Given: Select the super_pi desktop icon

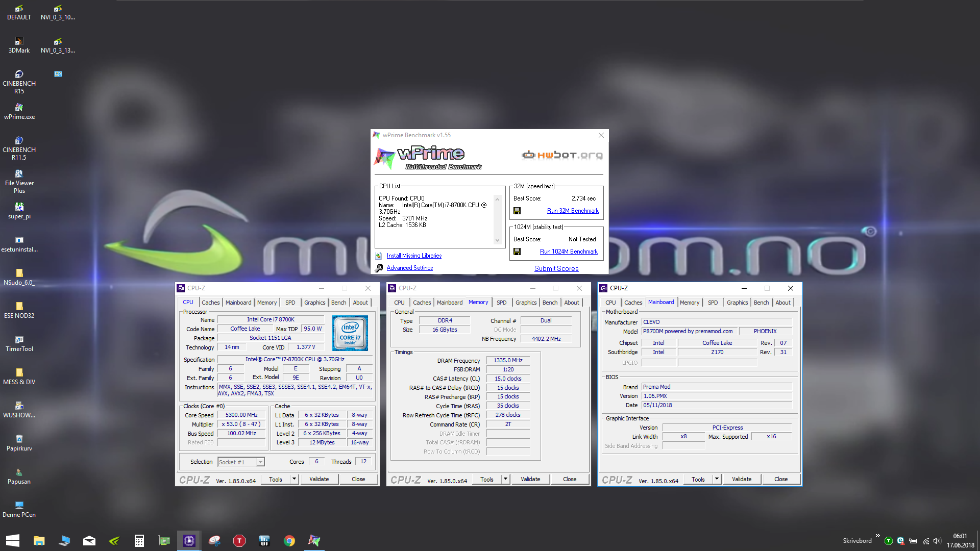Looking at the screenshot, I should [x=19, y=211].
